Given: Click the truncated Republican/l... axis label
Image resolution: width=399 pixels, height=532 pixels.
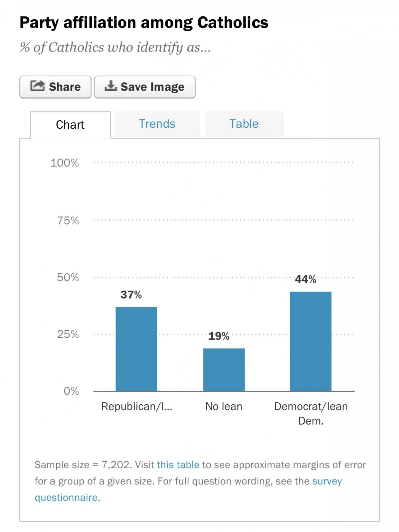Looking at the screenshot, I should [137, 407].
